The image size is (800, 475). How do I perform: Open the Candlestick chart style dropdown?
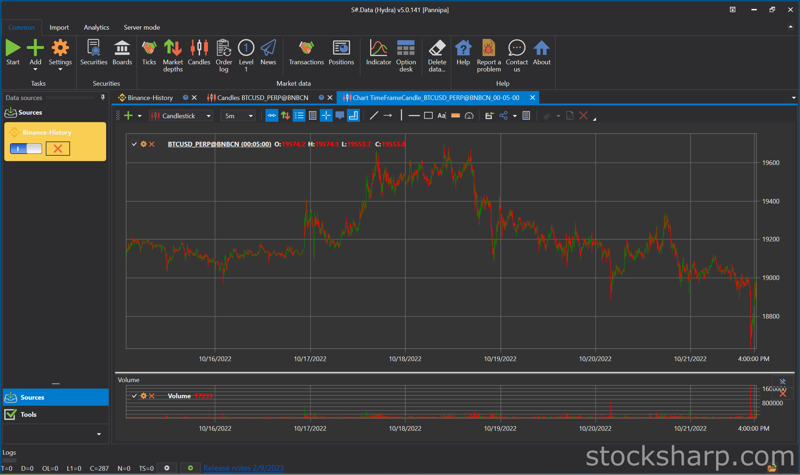pos(181,116)
